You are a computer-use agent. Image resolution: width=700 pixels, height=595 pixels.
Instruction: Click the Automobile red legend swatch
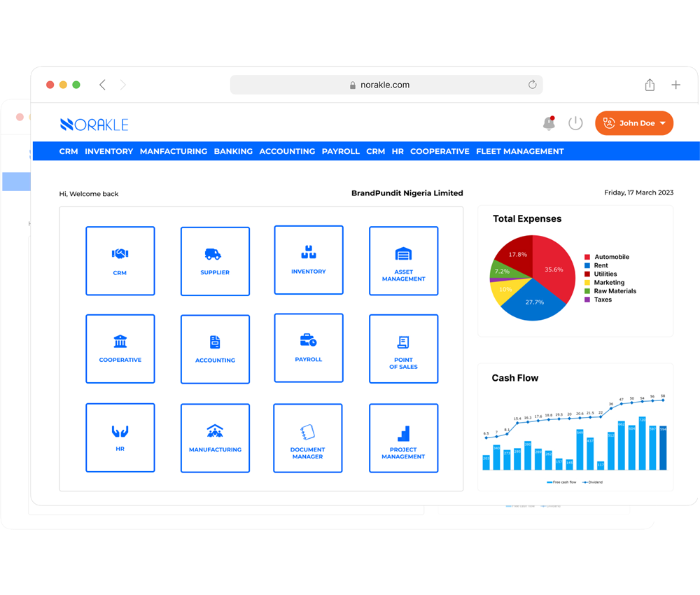(x=587, y=257)
